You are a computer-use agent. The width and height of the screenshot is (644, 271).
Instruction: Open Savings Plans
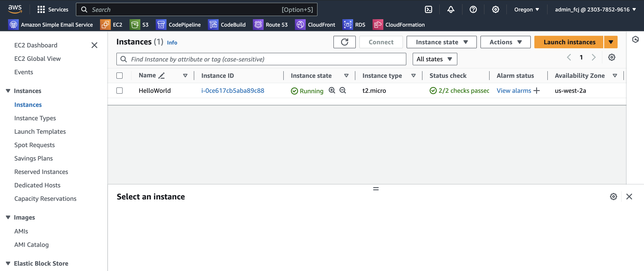pyautogui.click(x=34, y=158)
